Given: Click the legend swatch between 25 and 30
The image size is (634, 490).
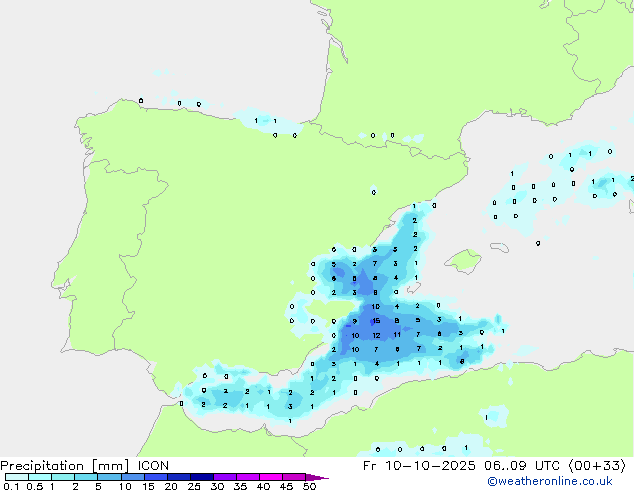Looking at the screenshot, I should point(202,477).
